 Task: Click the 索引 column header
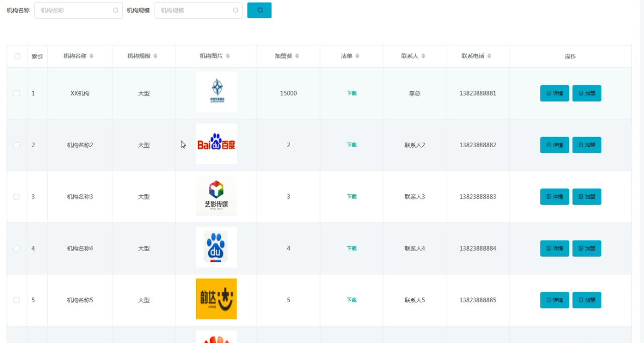coord(37,57)
